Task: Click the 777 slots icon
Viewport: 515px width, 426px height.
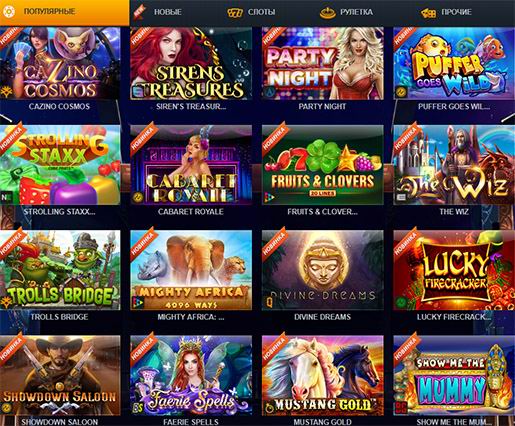Action: click(235, 13)
